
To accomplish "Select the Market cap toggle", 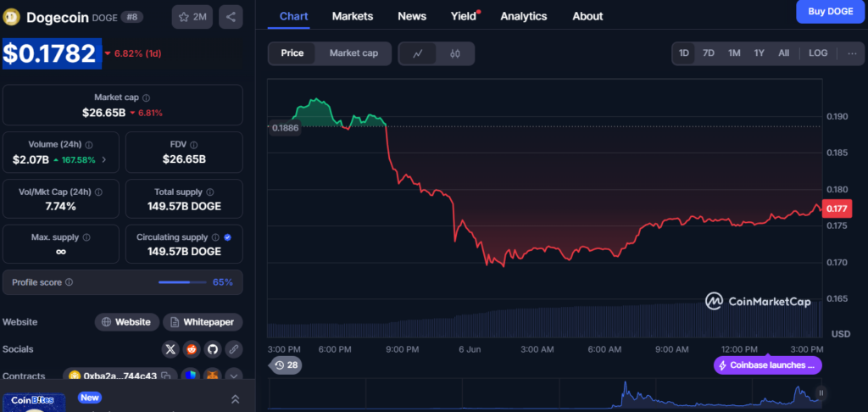I will [x=353, y=53].
